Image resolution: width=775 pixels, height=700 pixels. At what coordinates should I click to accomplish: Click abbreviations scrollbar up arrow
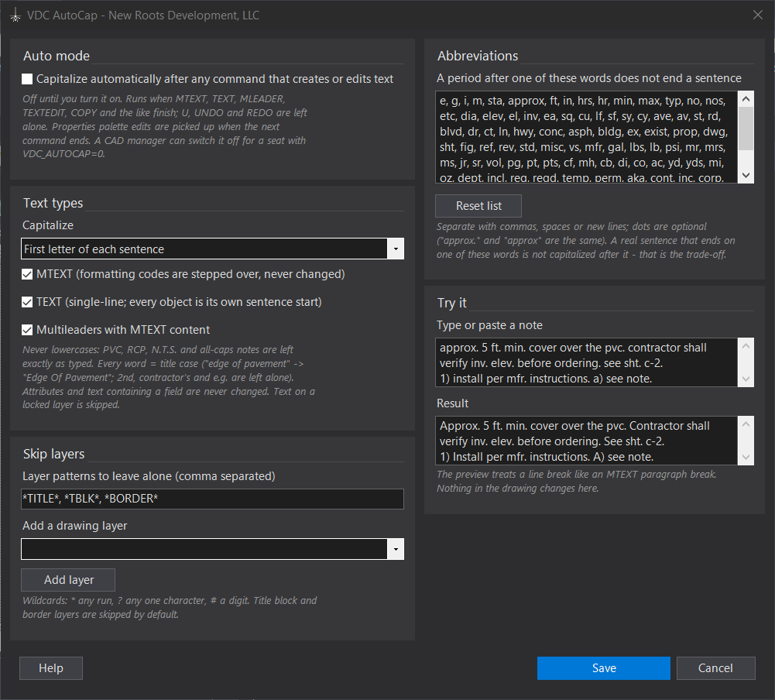point(746,99)
